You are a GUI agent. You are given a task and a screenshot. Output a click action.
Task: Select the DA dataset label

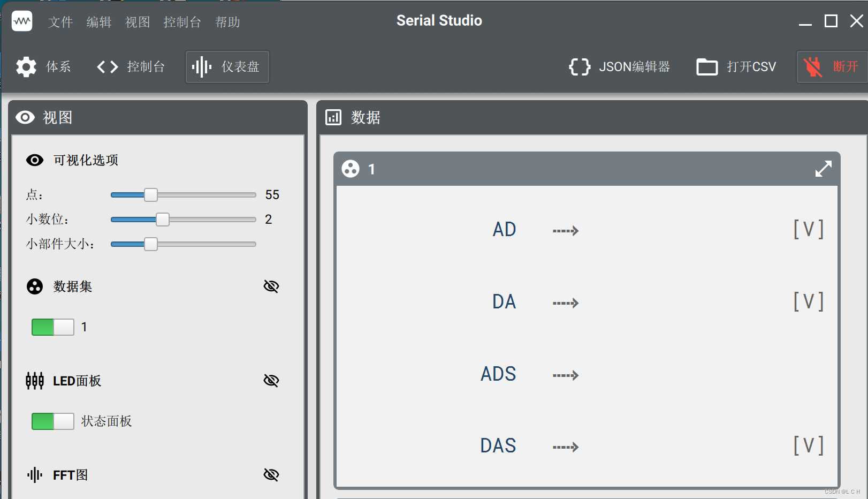504,302
